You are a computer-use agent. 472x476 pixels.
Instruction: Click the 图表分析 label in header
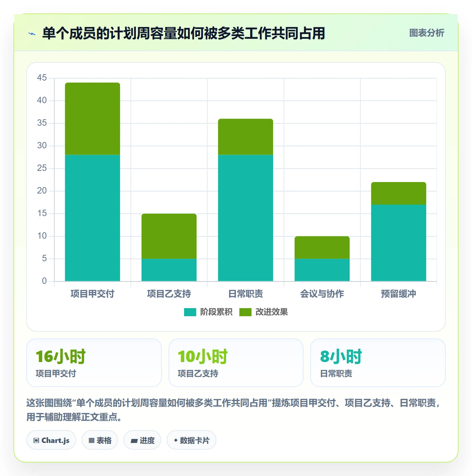[x=426, y=33]
